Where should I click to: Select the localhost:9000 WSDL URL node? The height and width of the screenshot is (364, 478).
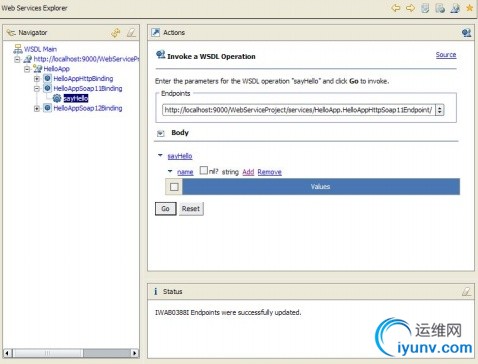click(x=86, y=59)
